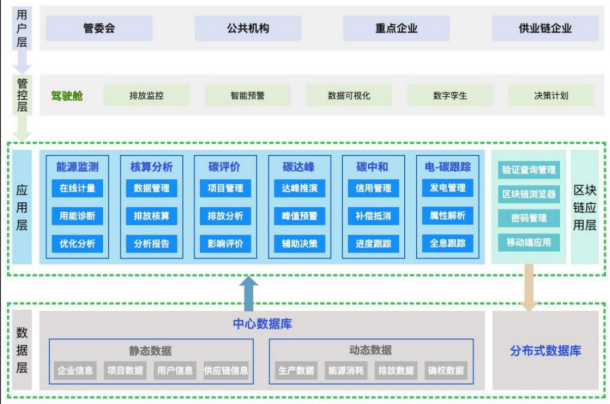Click the 电-碳跟踪 column heading
610x404 pixels.
(448, 167)
